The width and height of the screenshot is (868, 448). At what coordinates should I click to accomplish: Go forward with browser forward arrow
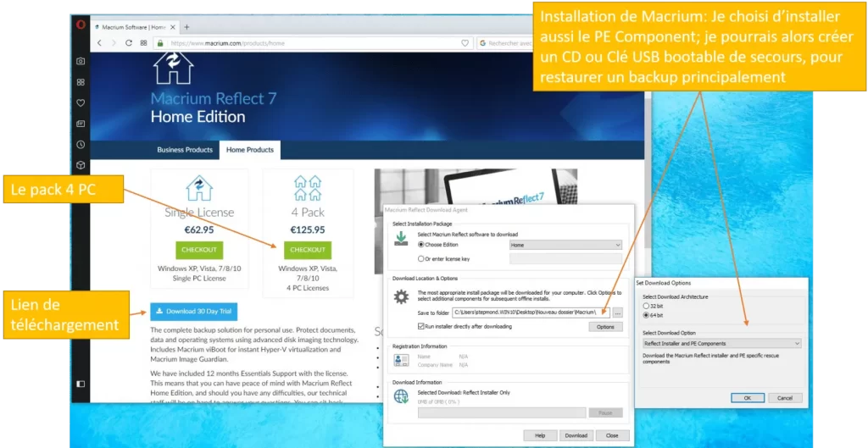[x=114, y=42]
